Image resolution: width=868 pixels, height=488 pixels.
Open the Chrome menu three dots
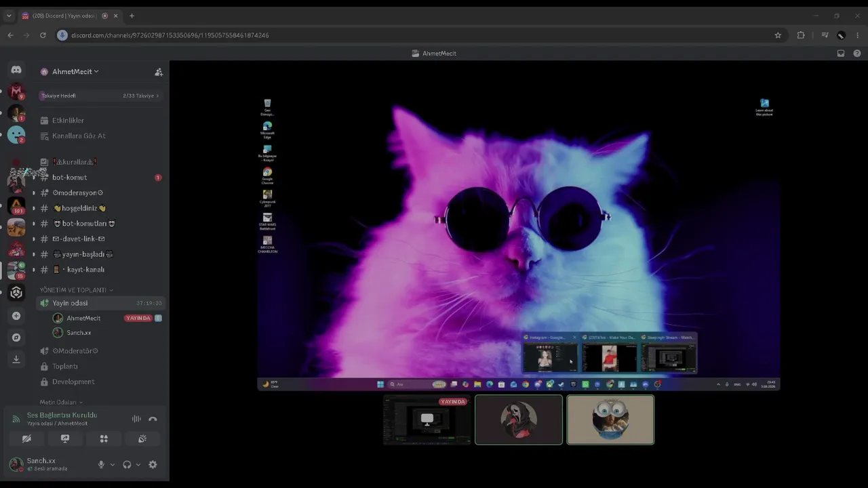coord(859,35)
